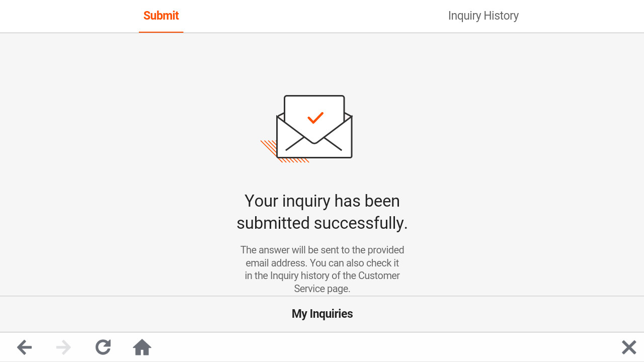The width and height of the screenshot is (644, 362).
Task: Close the panel with the X icon
Action: tap(629, 347)
